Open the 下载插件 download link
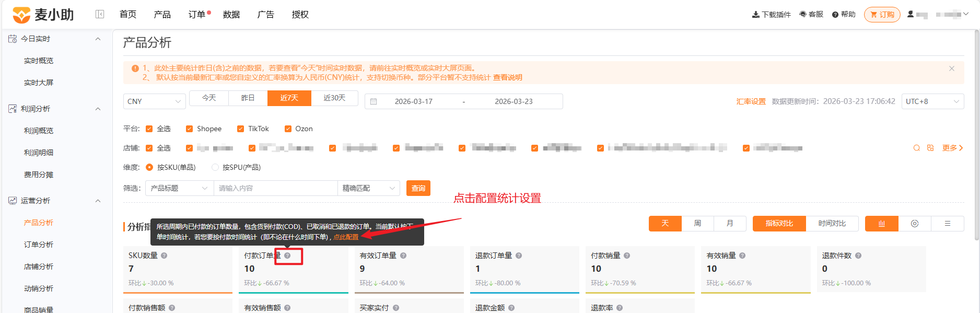 (x=772, y=15)
